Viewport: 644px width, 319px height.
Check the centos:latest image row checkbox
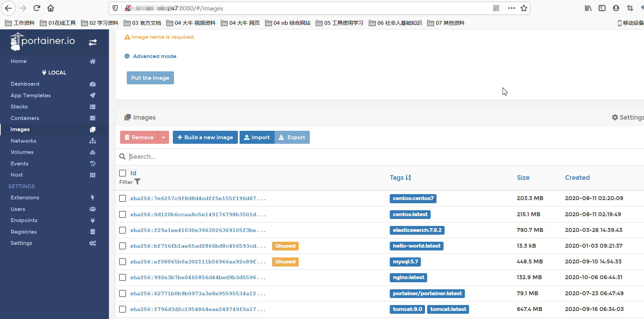click(123, 214)
